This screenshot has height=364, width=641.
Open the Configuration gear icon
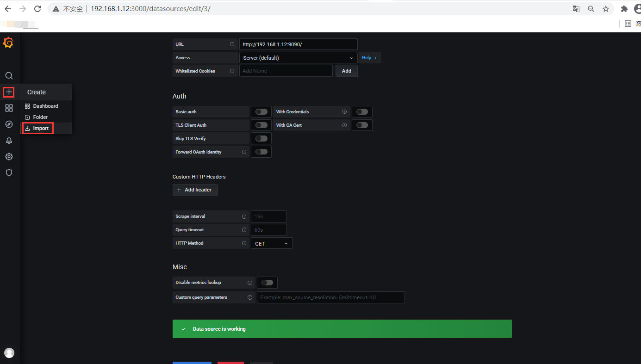tap(9, 156)
